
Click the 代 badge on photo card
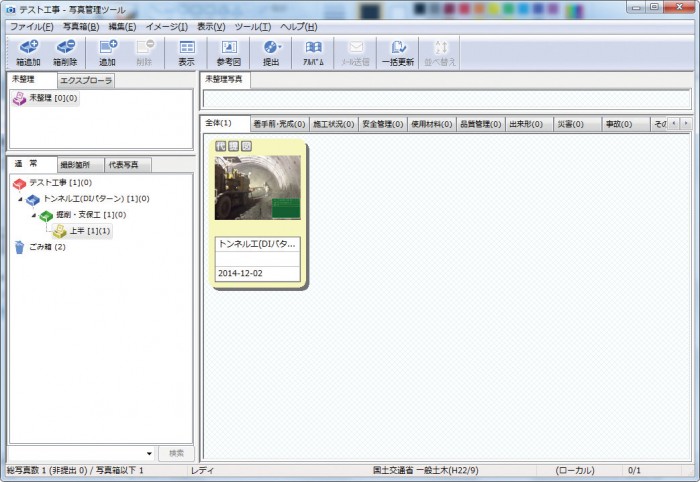pos(221,146)
